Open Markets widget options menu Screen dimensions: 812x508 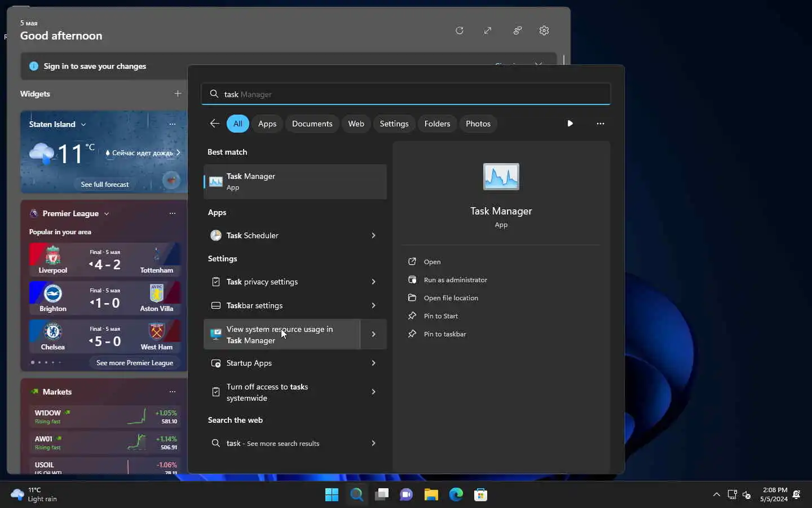173,392
